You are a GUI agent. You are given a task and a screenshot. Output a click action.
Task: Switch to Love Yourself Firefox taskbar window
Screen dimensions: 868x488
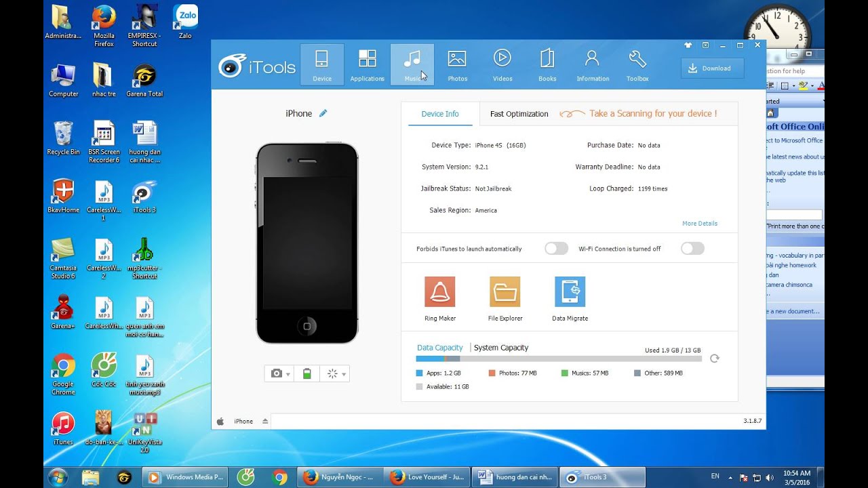click(427, 477)
